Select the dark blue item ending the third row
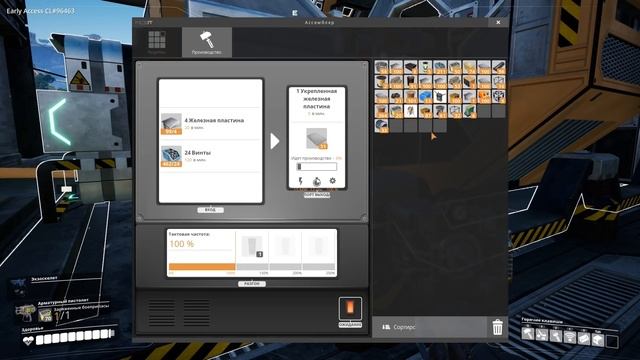 [499, 97]
